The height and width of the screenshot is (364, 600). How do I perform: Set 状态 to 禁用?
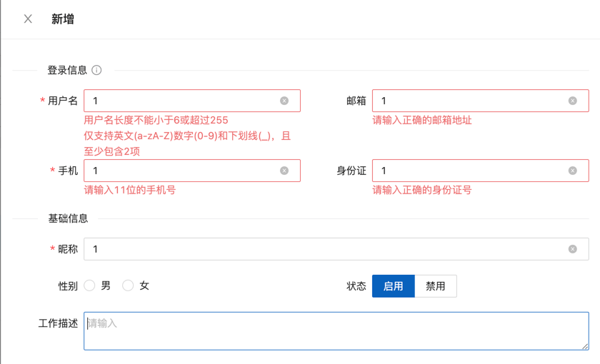tap(435, 286)
